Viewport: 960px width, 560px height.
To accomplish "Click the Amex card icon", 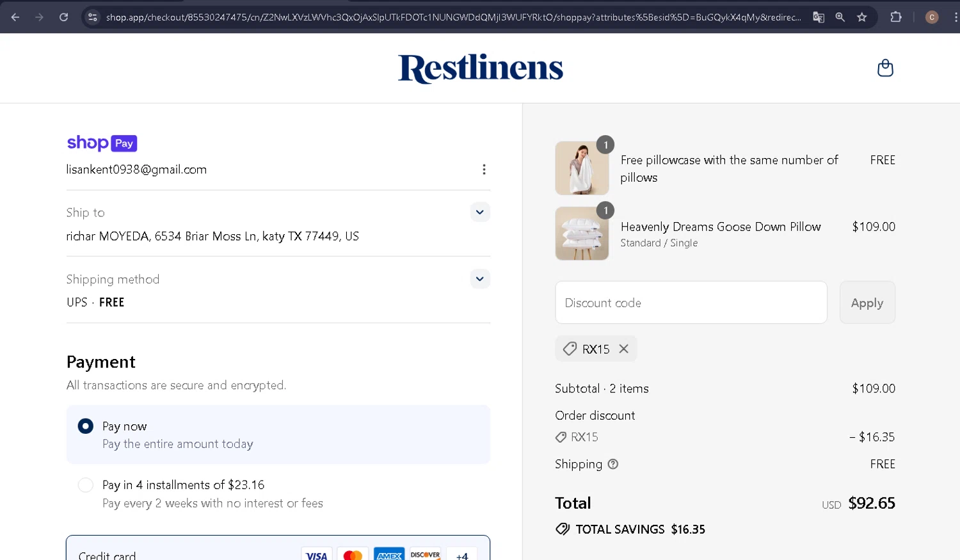I will pos(389,555).
